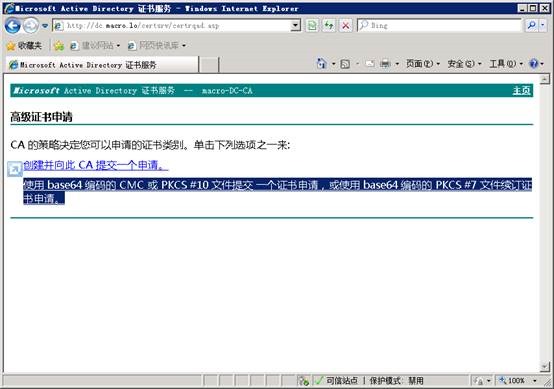Image resolution: width=554 pixels, height=389 pixels.
Task: Click the 100% zoom level button
Action: [x=512, y=381]
